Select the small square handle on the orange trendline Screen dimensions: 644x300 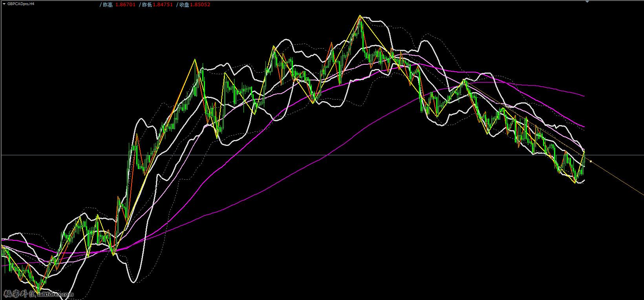[591, 161]
